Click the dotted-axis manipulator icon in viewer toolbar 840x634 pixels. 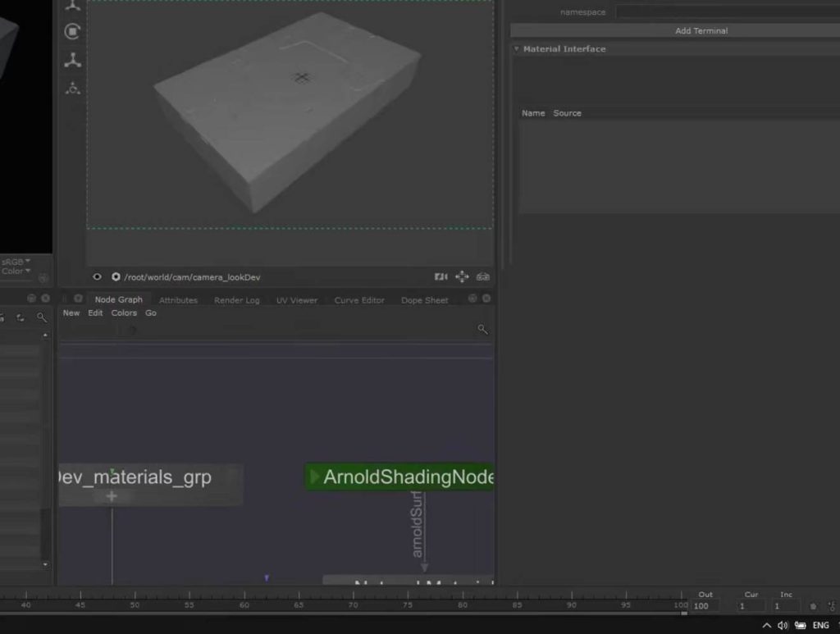tap(73, 88)
